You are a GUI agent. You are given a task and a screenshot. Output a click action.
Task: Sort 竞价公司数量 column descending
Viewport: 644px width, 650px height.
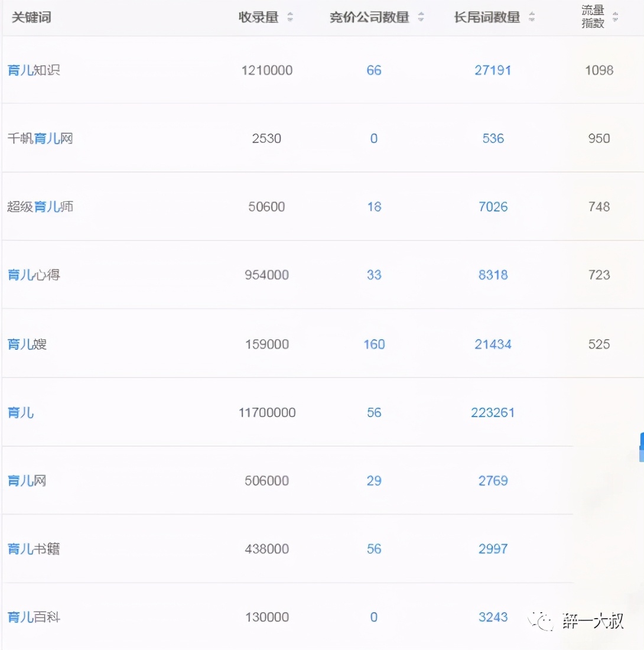click(420, 20)
